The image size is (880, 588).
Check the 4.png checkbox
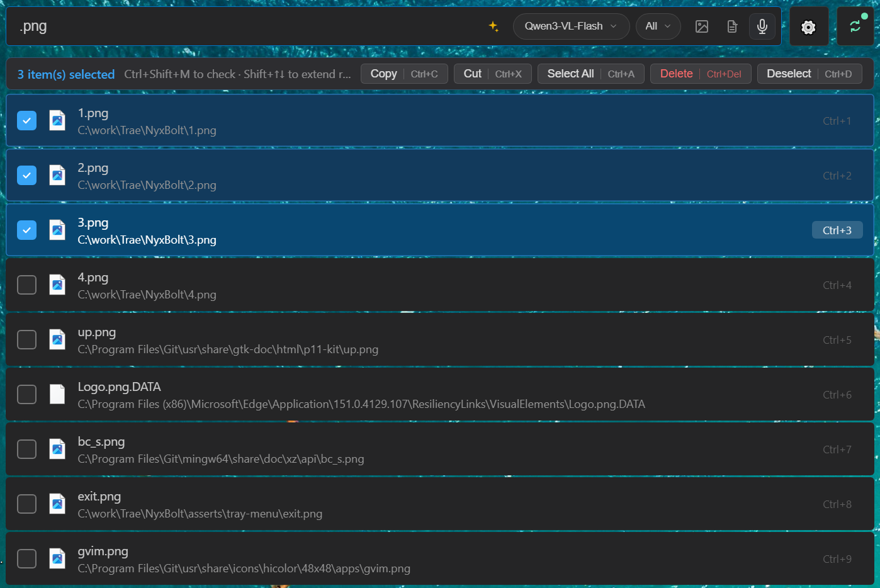pyautogui.click(x=26, y=285)
